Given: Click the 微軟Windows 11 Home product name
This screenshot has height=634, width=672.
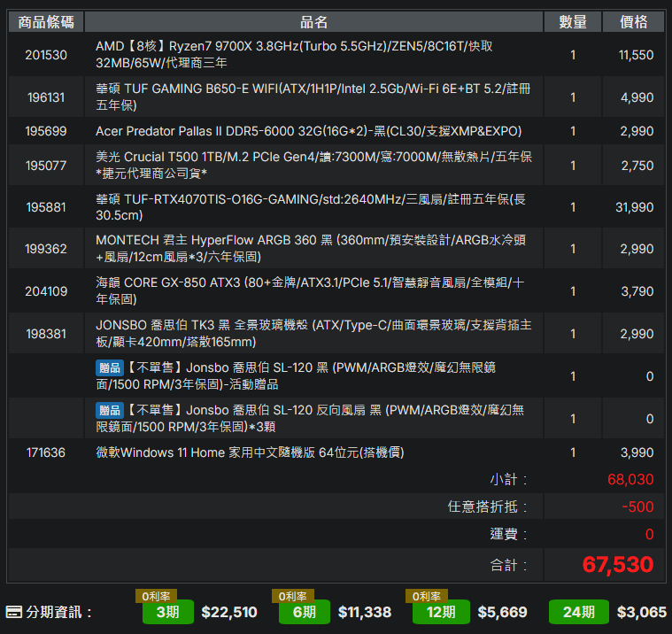Looking at the screenshot, I should point(250,452).
